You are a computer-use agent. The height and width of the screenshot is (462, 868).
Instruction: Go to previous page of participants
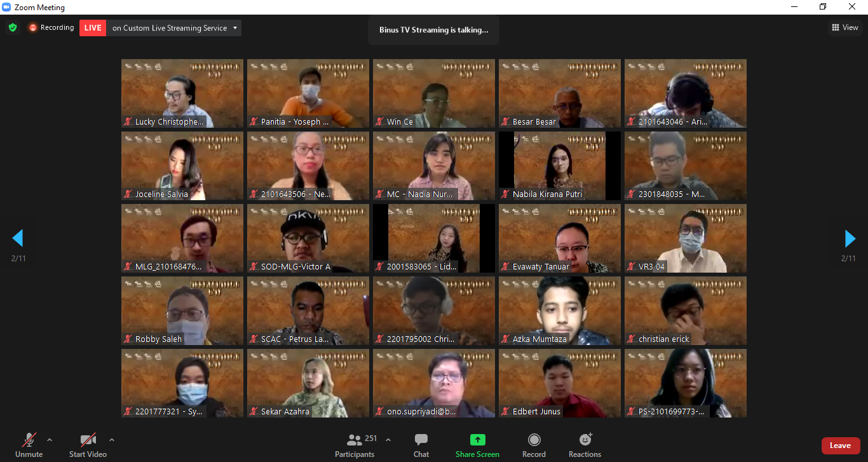(18, 238)
